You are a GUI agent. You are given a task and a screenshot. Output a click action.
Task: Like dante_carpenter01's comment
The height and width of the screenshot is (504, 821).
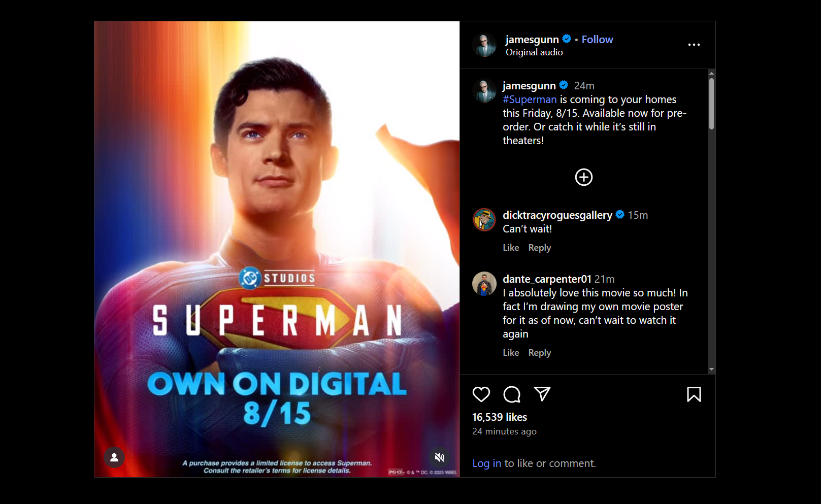coord(511,353)
